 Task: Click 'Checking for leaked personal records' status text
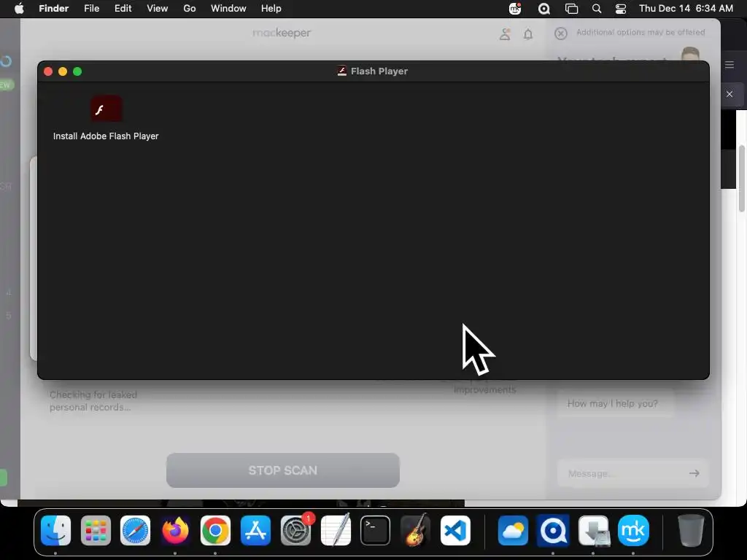(93, 401)
